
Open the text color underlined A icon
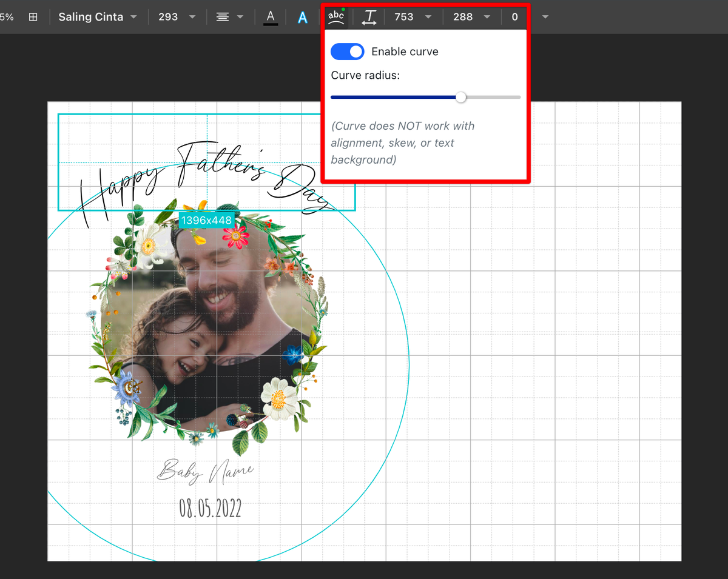(x=271, y=17)
